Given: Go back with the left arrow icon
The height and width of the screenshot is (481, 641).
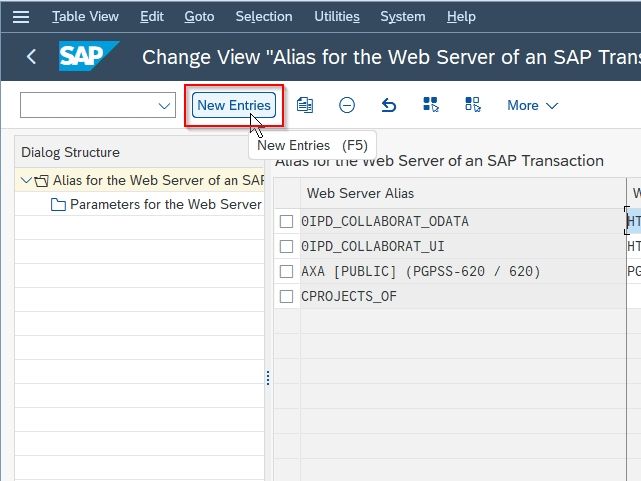Looking at the screenshot, I should coord(31,56).
